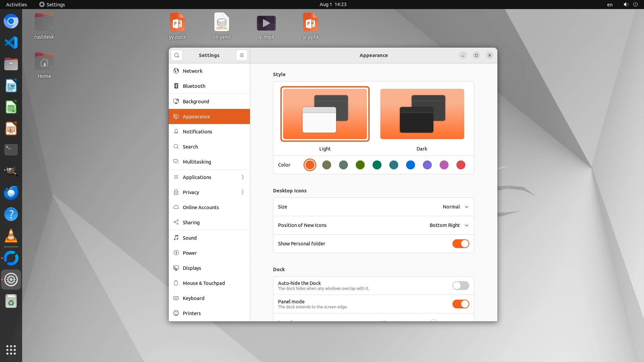The height and width of the screenshot is (362, 644).
Task: Open the icon Size dropdown
Action: (x=455, y=207)
